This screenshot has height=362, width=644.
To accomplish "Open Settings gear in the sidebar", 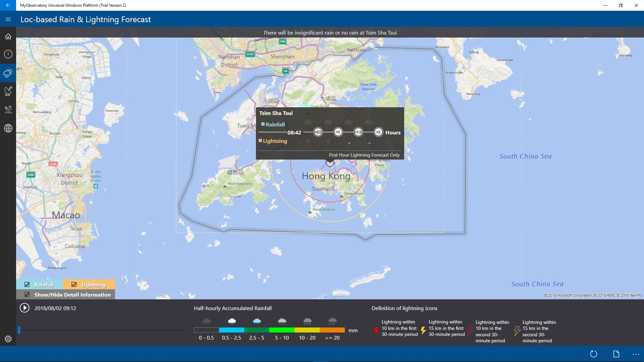I will (x=8, y=339).
